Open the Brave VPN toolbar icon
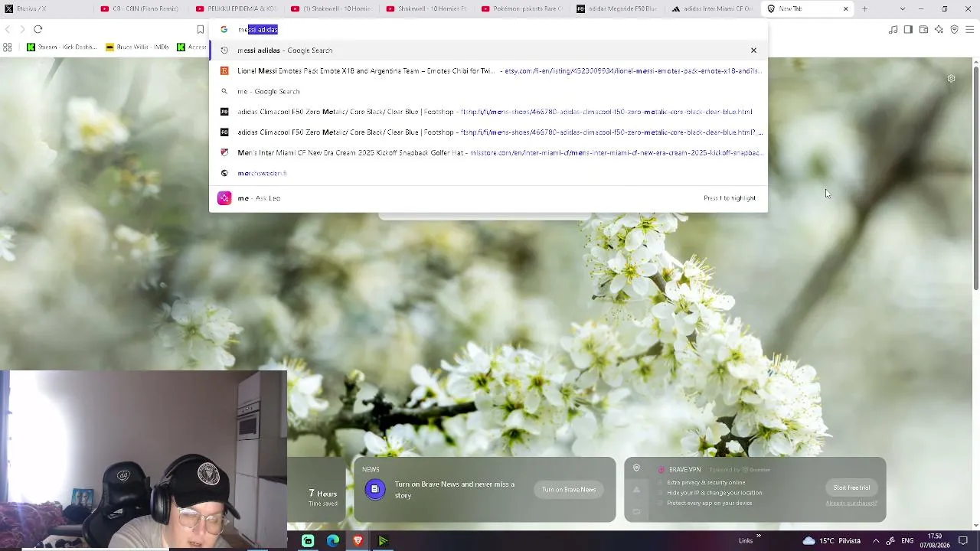980x551 pixels. 954,29
